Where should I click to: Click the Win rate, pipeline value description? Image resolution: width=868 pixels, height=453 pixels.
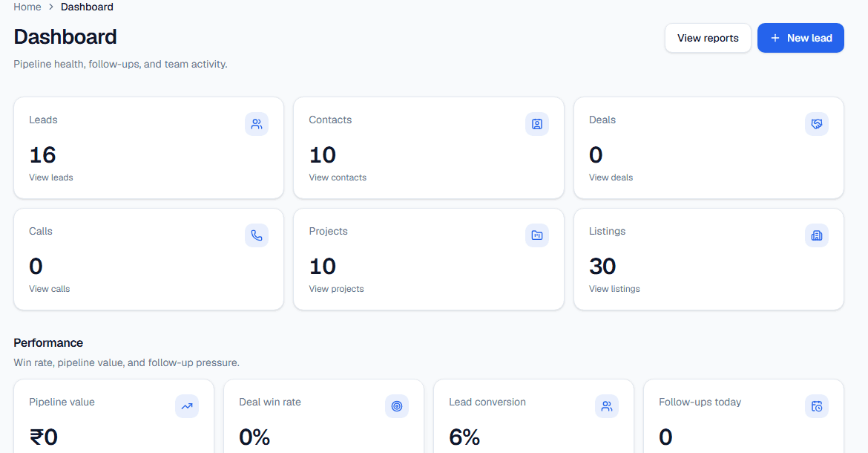(126, 362)
